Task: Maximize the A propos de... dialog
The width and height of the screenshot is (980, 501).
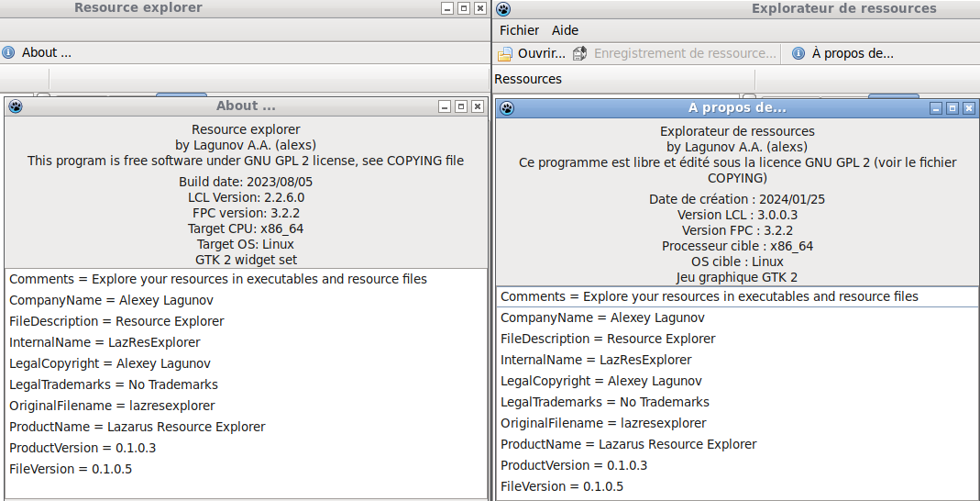Action: 952,108
